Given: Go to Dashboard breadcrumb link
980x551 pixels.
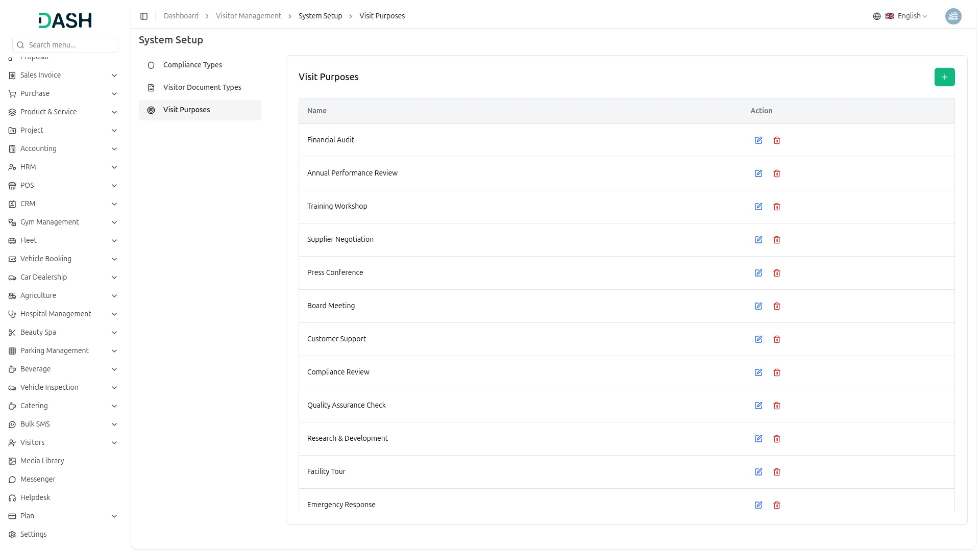Looking at the screenshot, I should [181, 16].
